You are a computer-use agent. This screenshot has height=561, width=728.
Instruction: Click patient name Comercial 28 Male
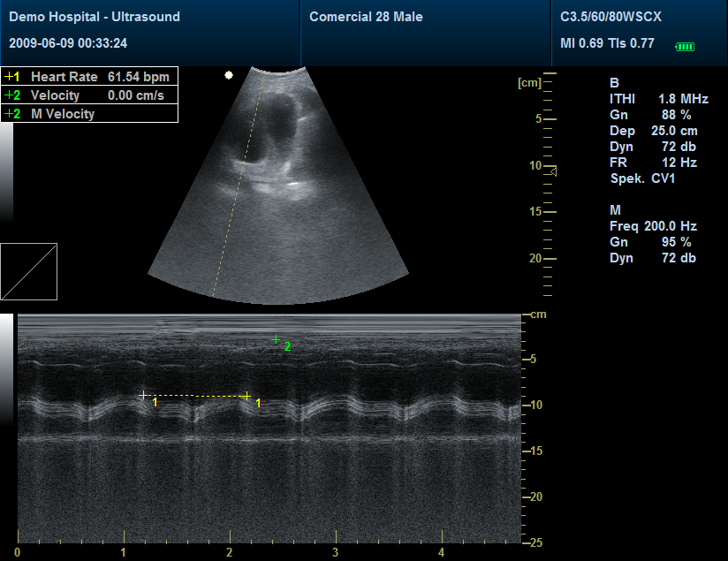coord(366,17)
